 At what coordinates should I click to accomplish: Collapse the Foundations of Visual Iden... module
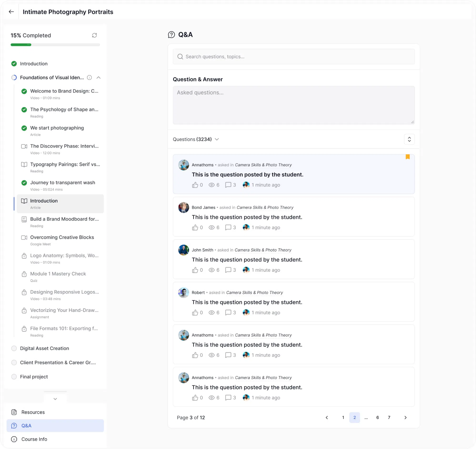coord(98,78)
